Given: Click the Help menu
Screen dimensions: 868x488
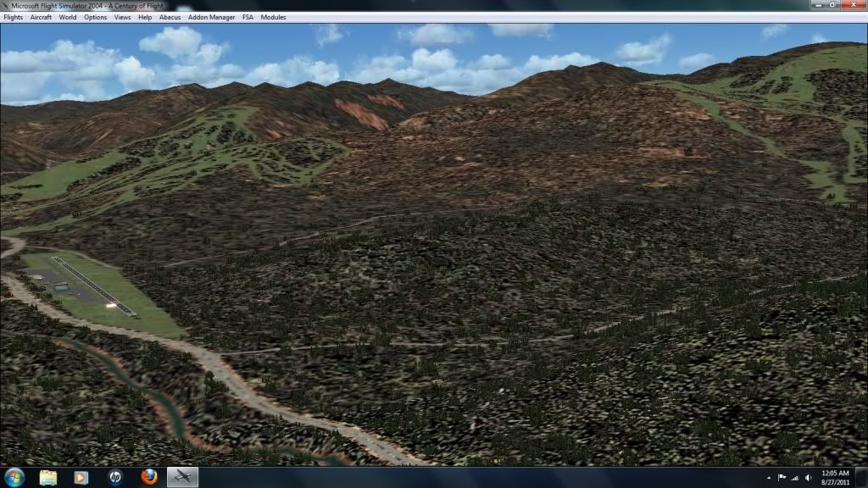Looking at the screenshot, I should [145, 17].
